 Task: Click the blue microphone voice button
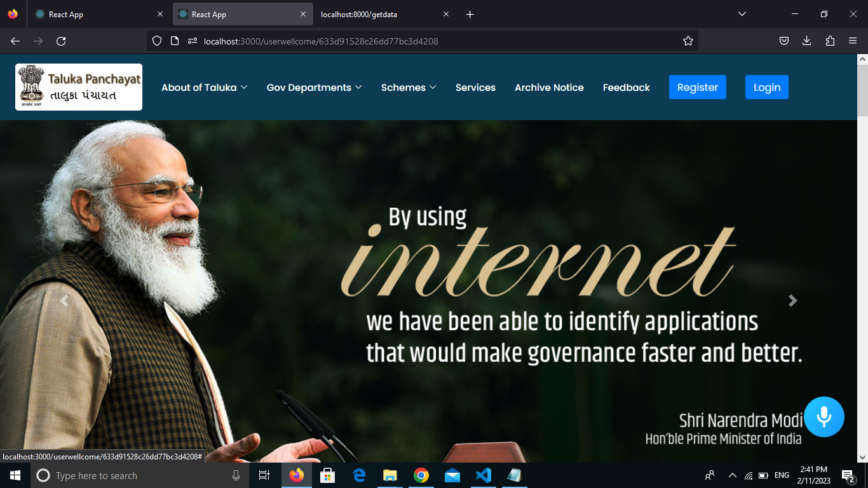[x=824, y=417]
